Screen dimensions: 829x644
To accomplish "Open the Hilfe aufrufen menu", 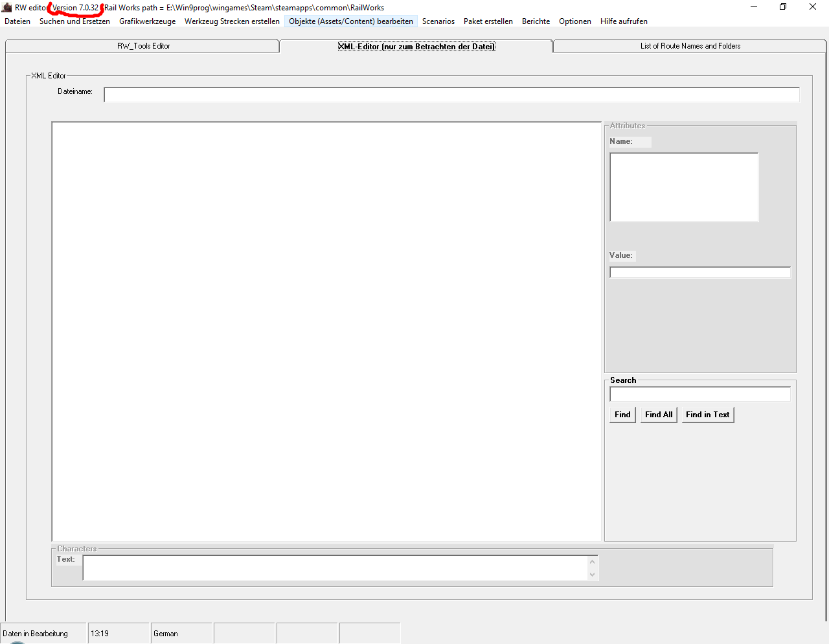I will point(624,21).
